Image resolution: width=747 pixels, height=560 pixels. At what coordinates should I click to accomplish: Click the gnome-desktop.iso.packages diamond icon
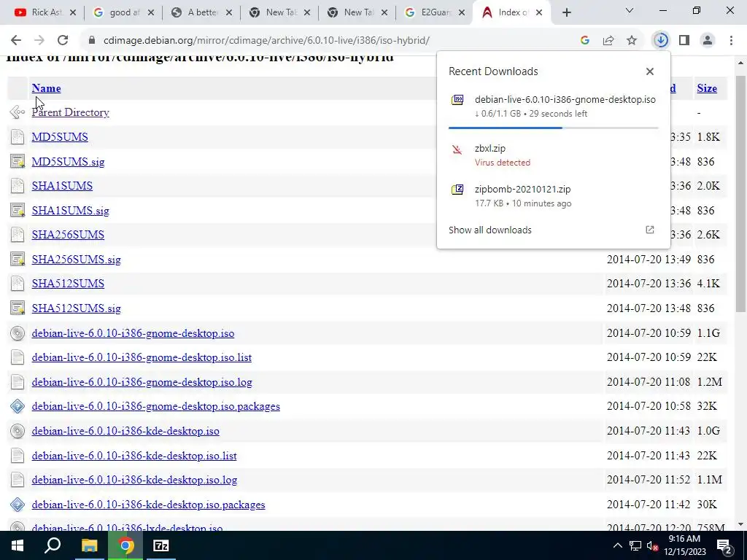click(18, 406)
